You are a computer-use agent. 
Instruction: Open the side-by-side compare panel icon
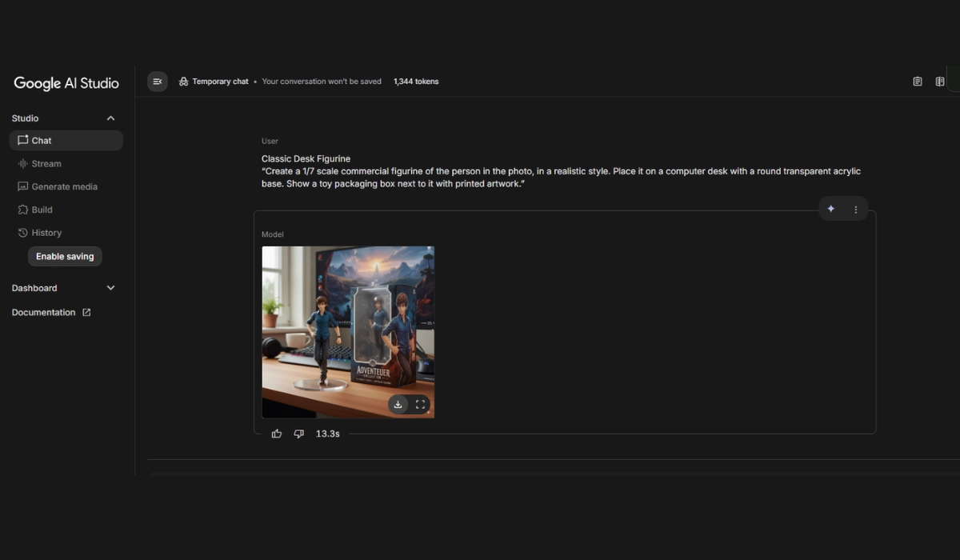pos(940,82)
